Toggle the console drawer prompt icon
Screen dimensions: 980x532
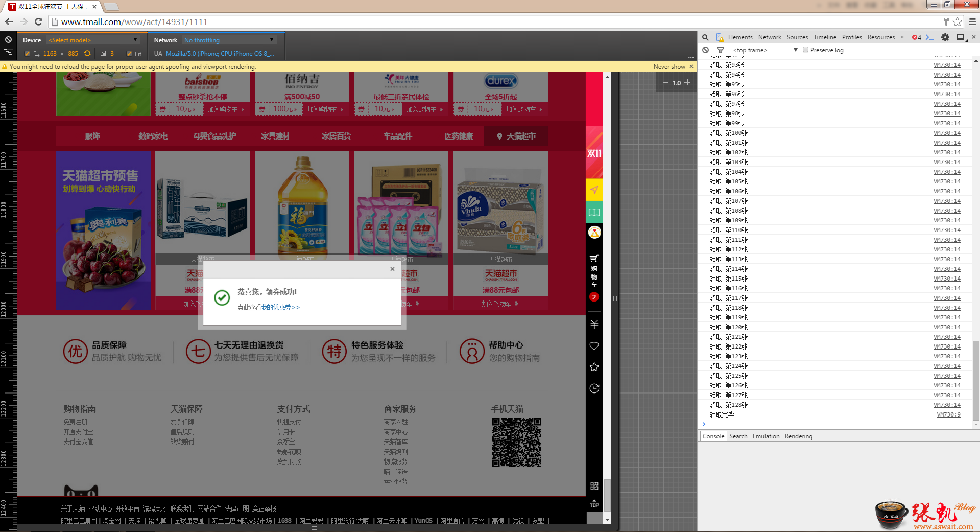(x=930, y=37)
